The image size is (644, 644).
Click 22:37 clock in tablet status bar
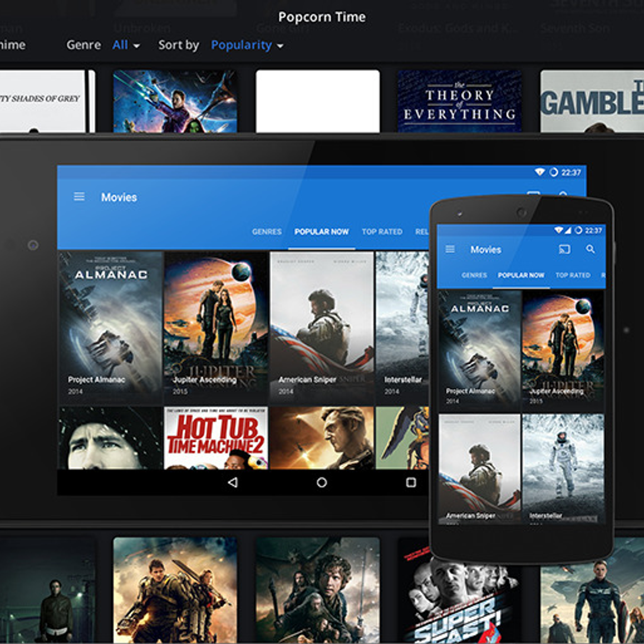[x=571, y=173]
